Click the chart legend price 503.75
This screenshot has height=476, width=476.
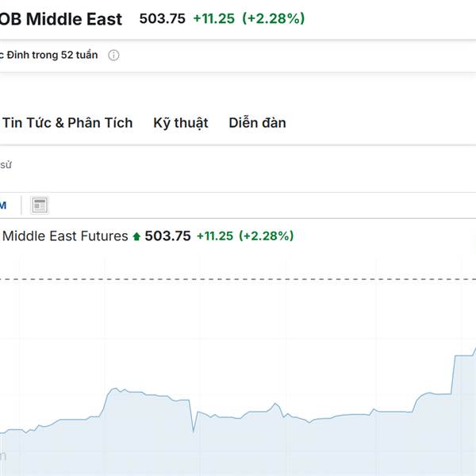167,236
